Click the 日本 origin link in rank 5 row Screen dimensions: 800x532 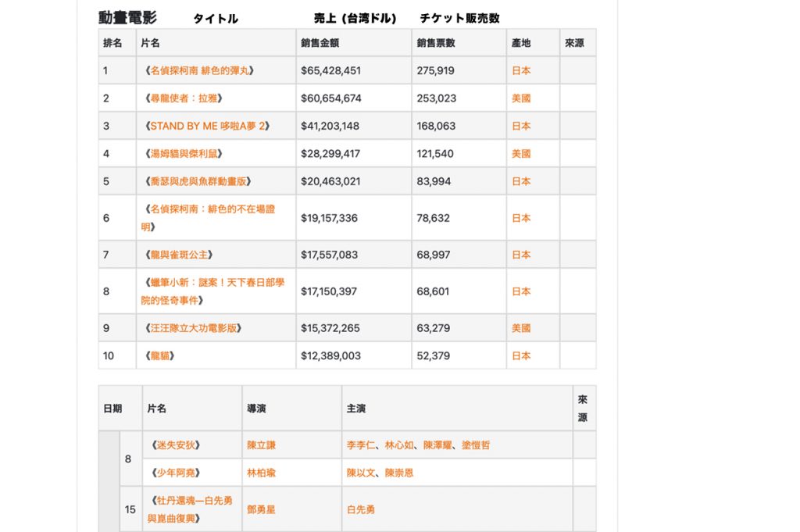coord(521,181)
